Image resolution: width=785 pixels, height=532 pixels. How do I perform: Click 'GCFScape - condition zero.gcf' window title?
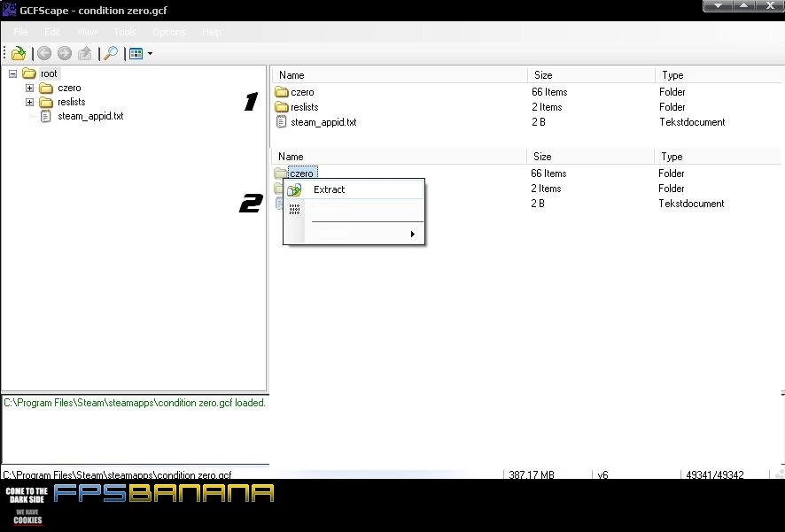(x=93, y=10)
